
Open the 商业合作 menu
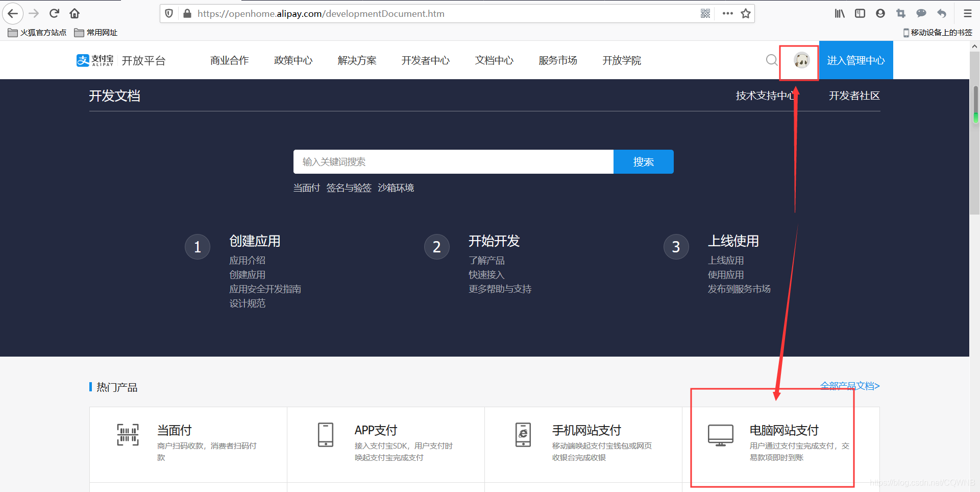[x=230, y=60]
